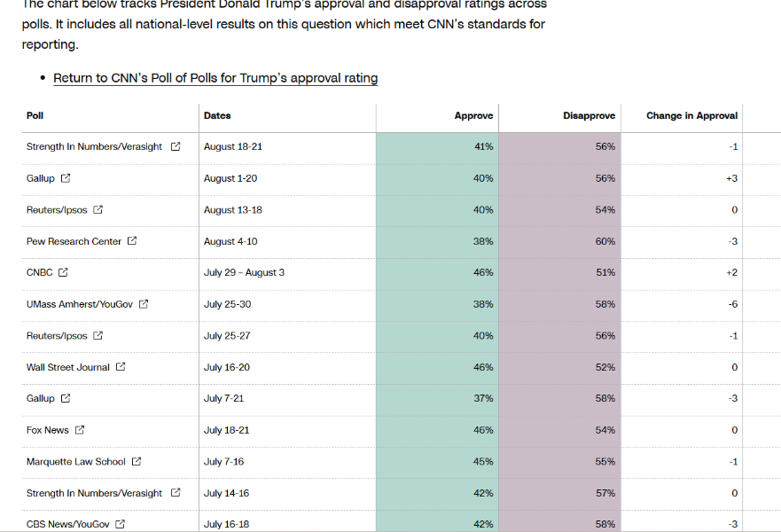
Task: Open the Marquette Law School external link icon
Action: (x=137, y=461)
